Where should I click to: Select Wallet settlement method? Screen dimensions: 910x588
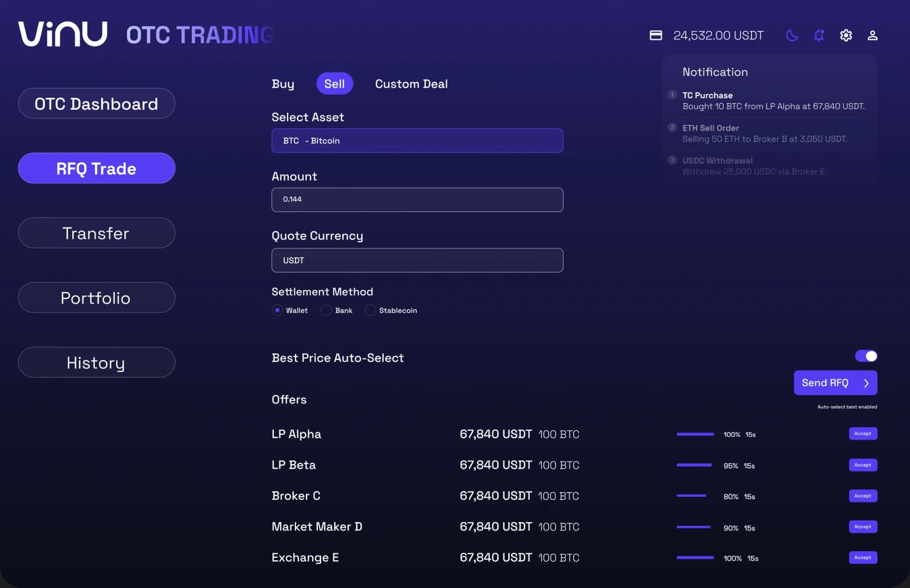[x=277, y=310]
